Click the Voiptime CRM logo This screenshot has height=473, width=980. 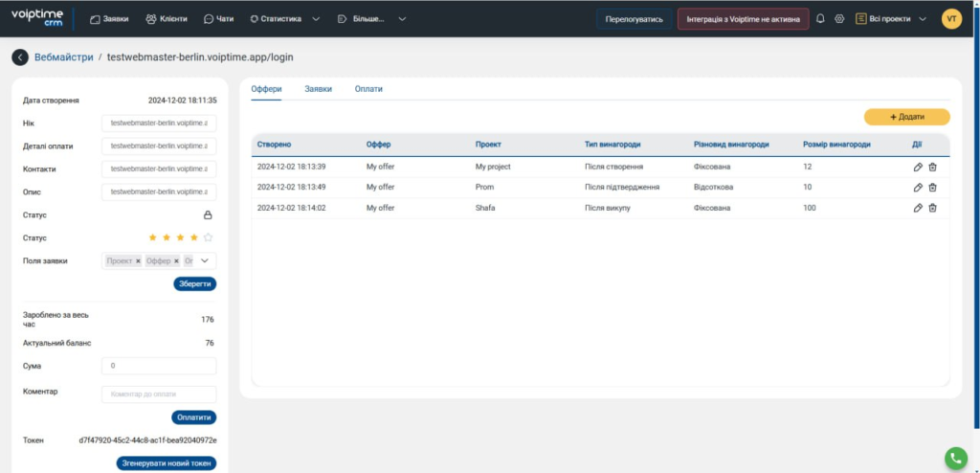pyautogui.click(x=38, y=19)
